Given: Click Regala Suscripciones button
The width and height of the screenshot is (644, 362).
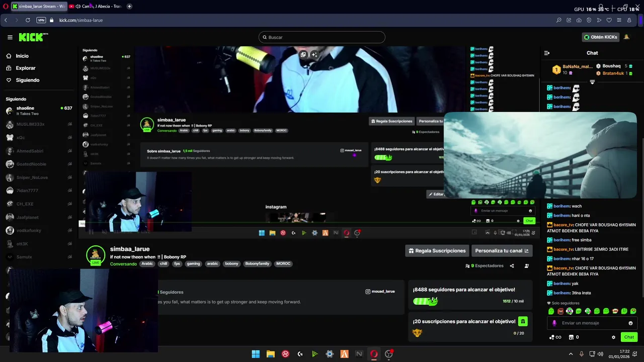Looking at the screenshot, I should click(437, 251).
